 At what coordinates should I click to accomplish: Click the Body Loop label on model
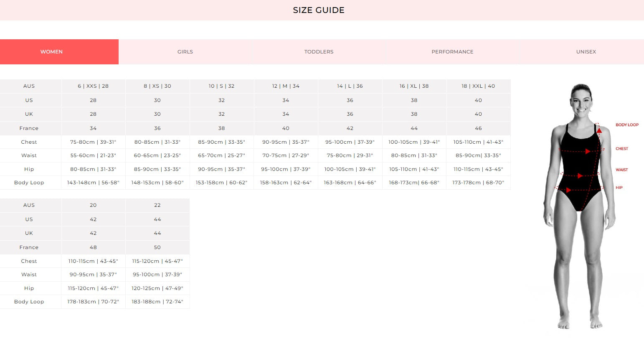tap(627, 125)
